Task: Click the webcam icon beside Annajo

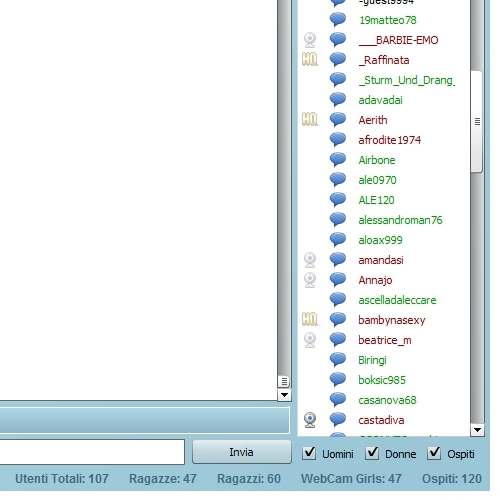Action: [310, 280]
